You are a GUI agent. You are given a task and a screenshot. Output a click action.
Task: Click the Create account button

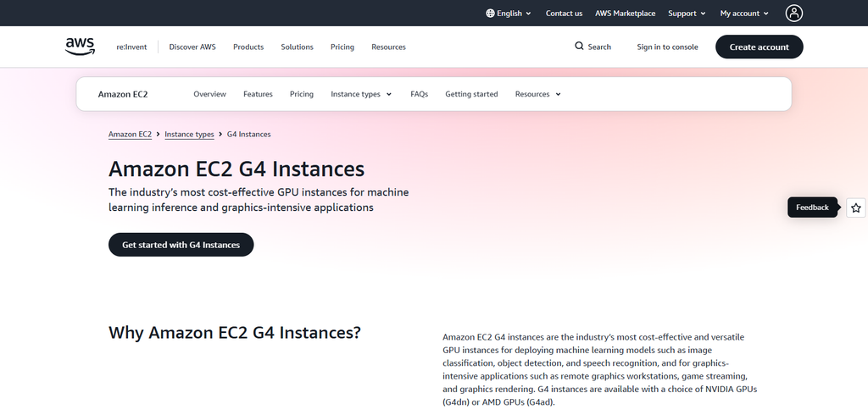pos(759,47)
